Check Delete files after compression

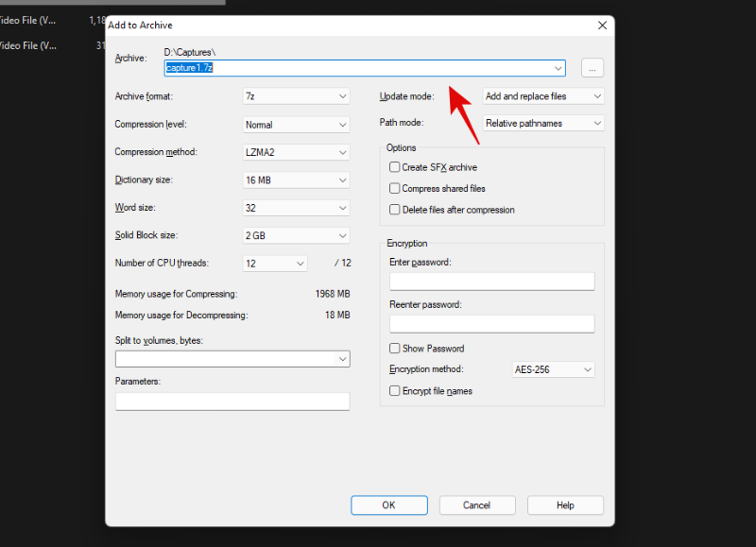395,210
